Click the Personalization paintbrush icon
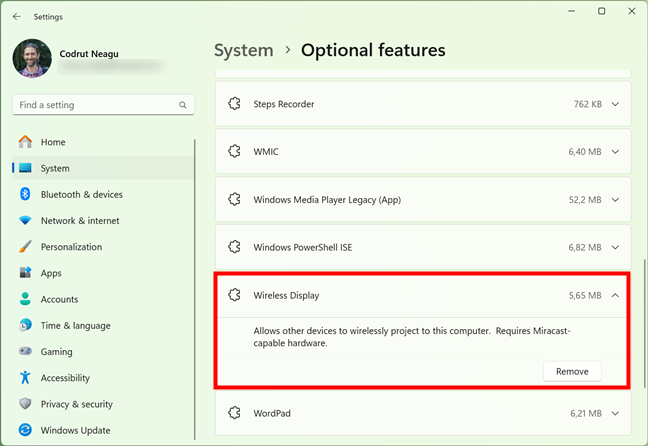 (25, 246)
